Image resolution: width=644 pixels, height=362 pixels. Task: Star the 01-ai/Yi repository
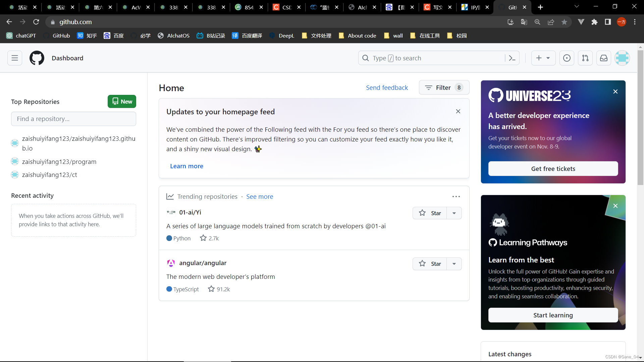[x=430, y=213]
